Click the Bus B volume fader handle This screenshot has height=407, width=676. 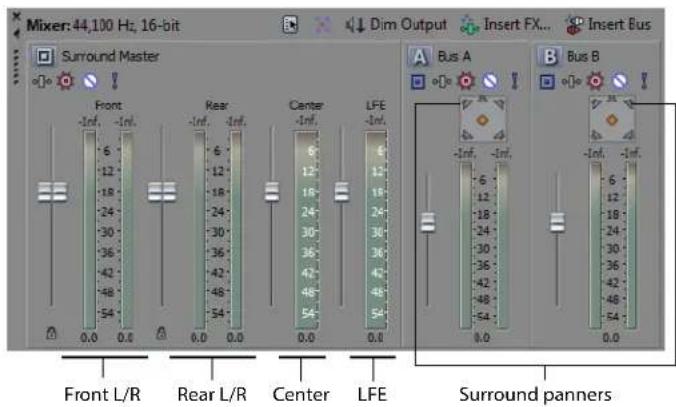click(557, 222)
